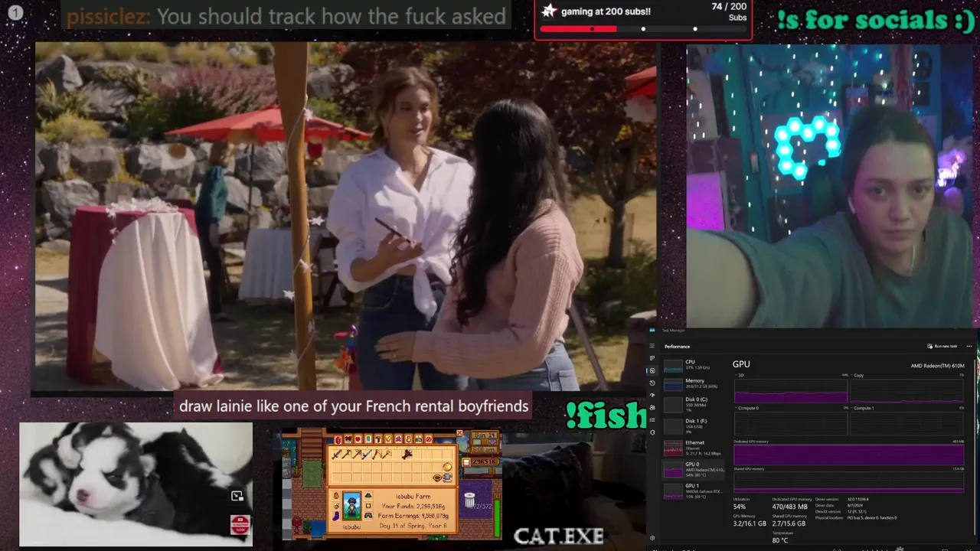Click the Stardew hat equipment slot

pyautogui.click(x=368, y=495)
